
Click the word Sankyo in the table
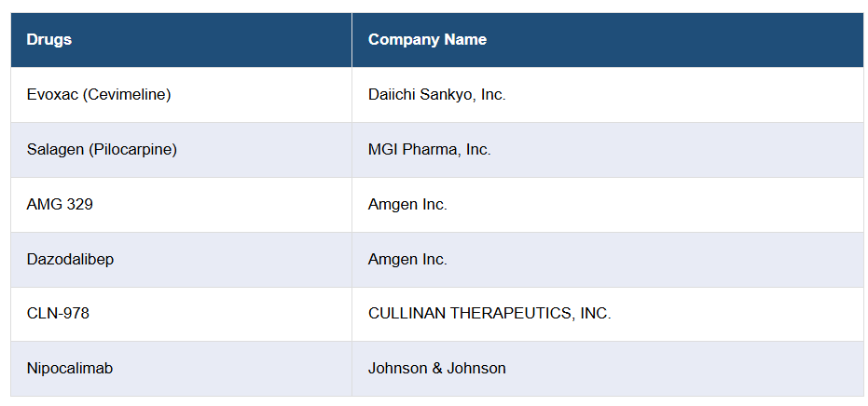(x=448, y=95)
